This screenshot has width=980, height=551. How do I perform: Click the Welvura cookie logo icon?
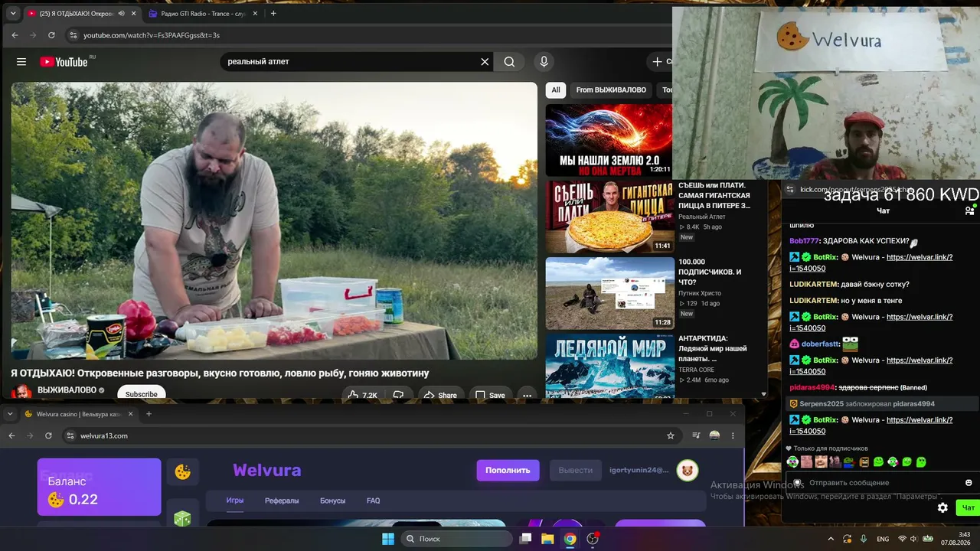[x=183, y=472]
